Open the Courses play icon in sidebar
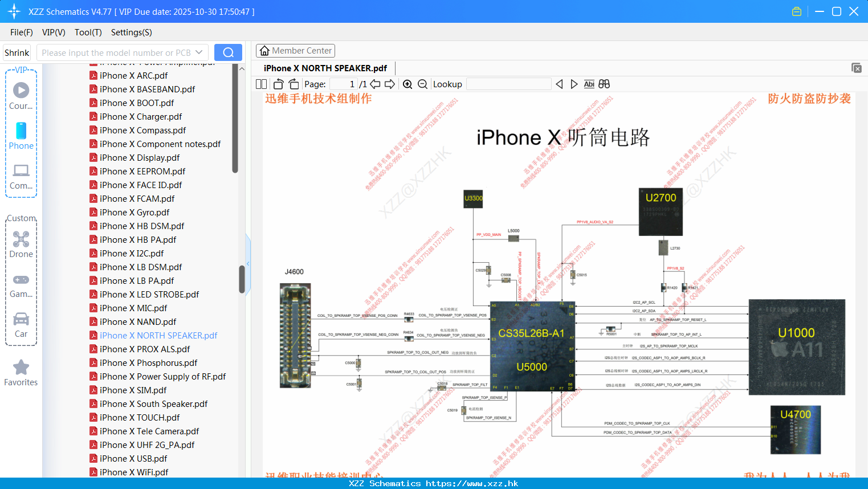Screen dimensions: 868x489 21,90
